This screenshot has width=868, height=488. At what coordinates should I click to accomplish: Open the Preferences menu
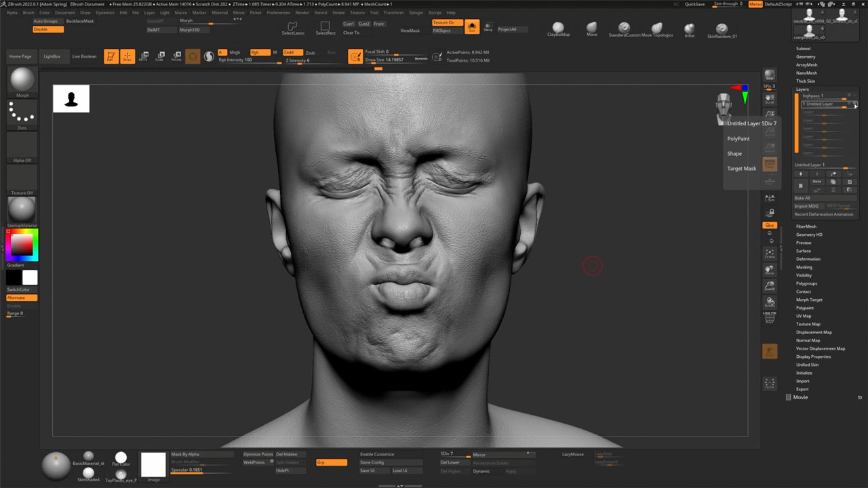278,13
